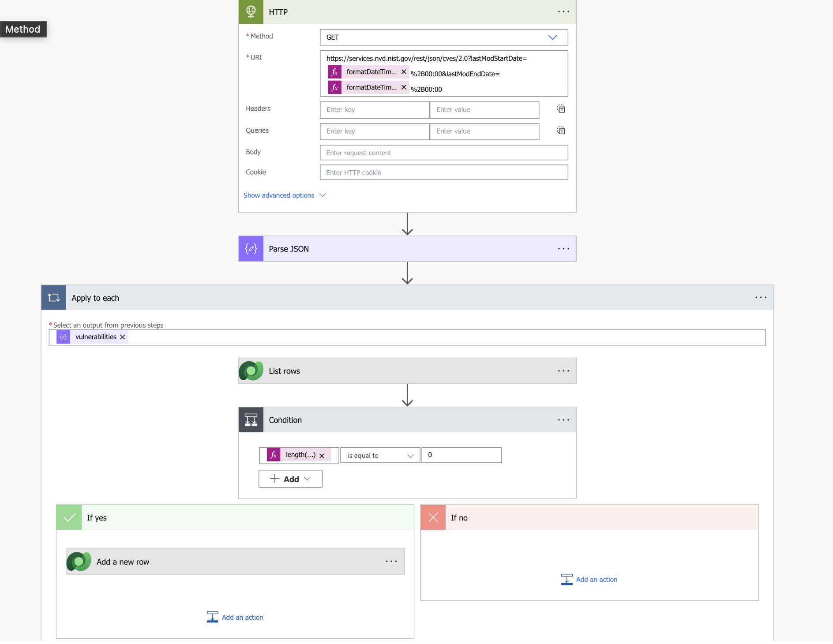Click the Body request content field
This screenshot has width=833, height=644.
(443, 153)
